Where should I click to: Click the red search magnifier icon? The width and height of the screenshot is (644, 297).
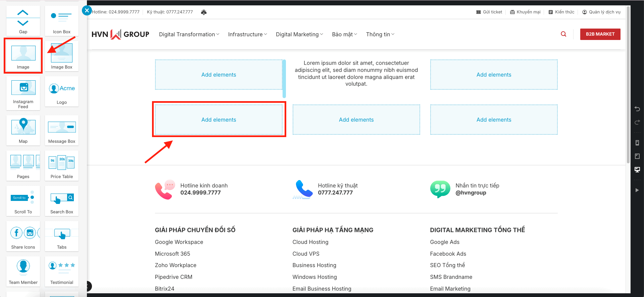pos(563,34)
